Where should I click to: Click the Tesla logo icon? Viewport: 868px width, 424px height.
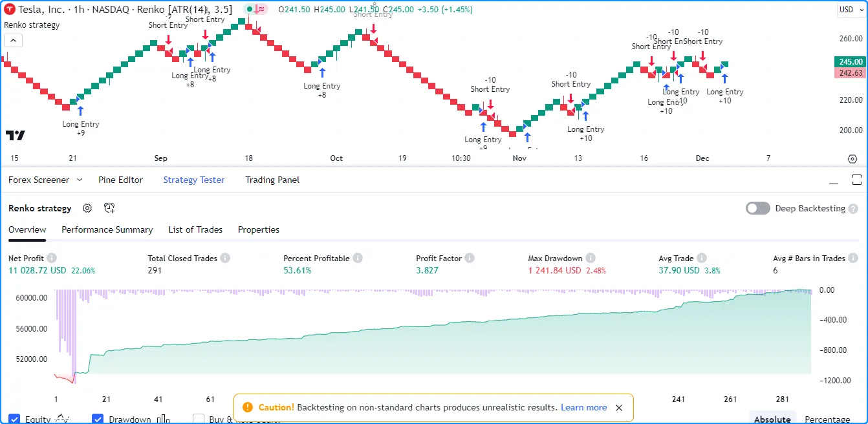pyautogui.click(x=10, y=10)
